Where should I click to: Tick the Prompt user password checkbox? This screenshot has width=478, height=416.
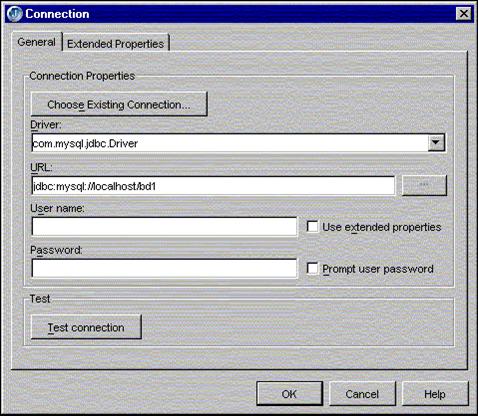click(x=312, y=269)
